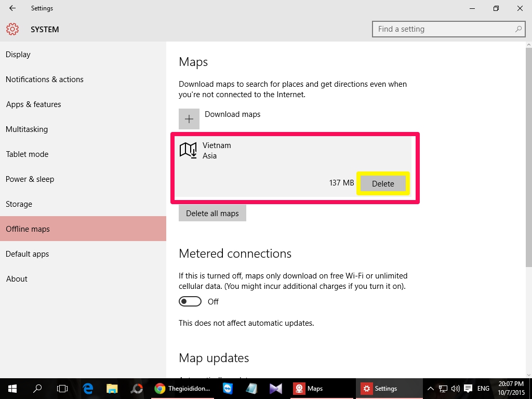Viewport: 532px width, 399px height.
Task: Open the Display settings page
Action: pos(83,54)
